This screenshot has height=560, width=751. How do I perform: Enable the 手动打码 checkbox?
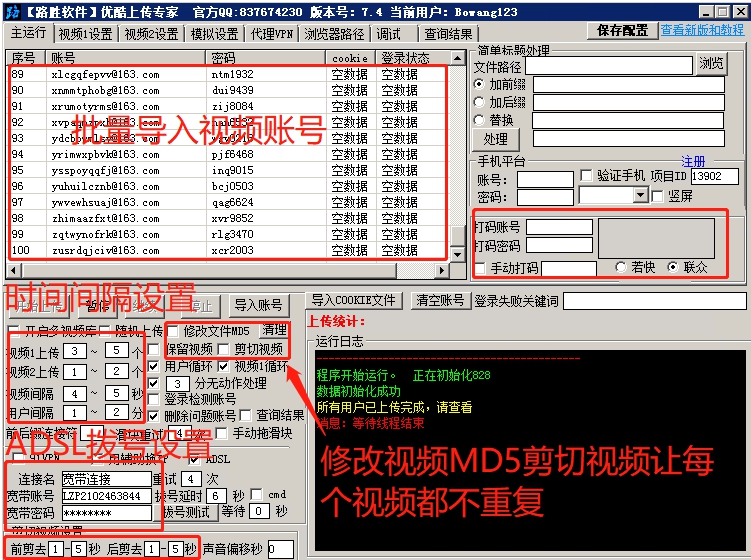click(x=480, y=268)
